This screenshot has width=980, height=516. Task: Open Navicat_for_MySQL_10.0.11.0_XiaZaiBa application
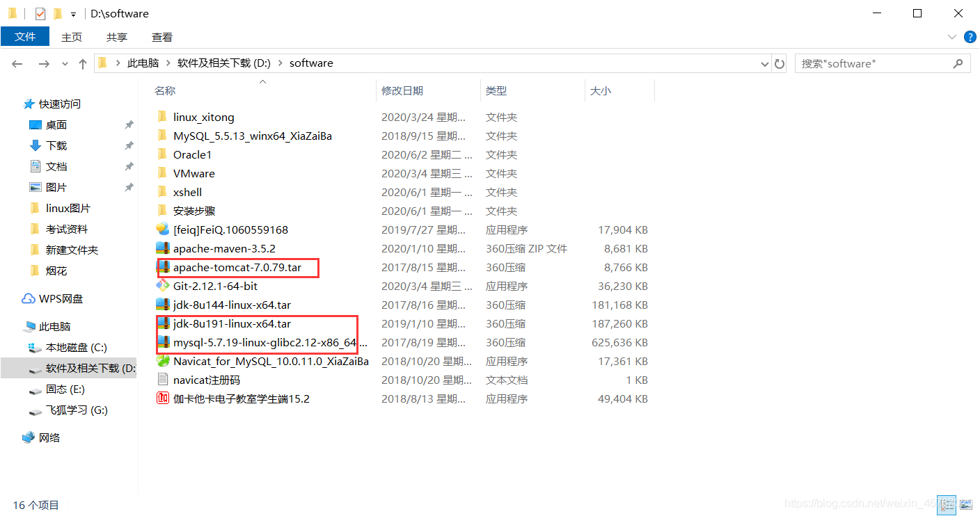pyautogui.click(x=270, y=361)
